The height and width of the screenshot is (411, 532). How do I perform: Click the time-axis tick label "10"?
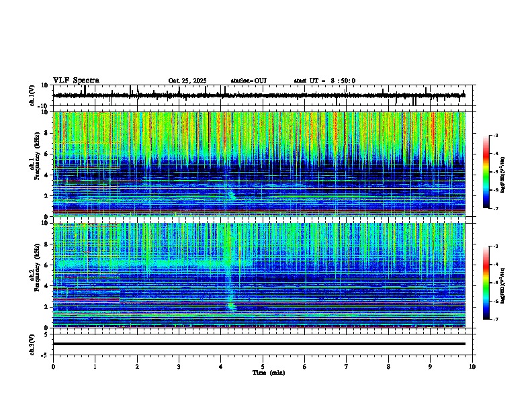tap(472, 367)
